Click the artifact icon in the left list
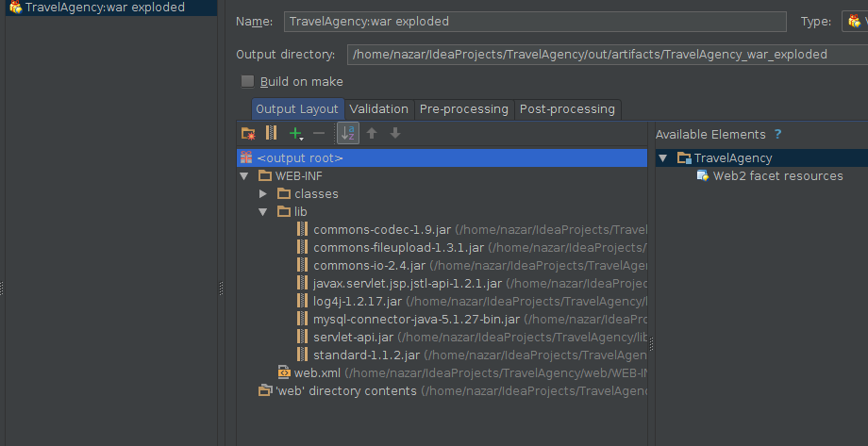 coord(15,8)
